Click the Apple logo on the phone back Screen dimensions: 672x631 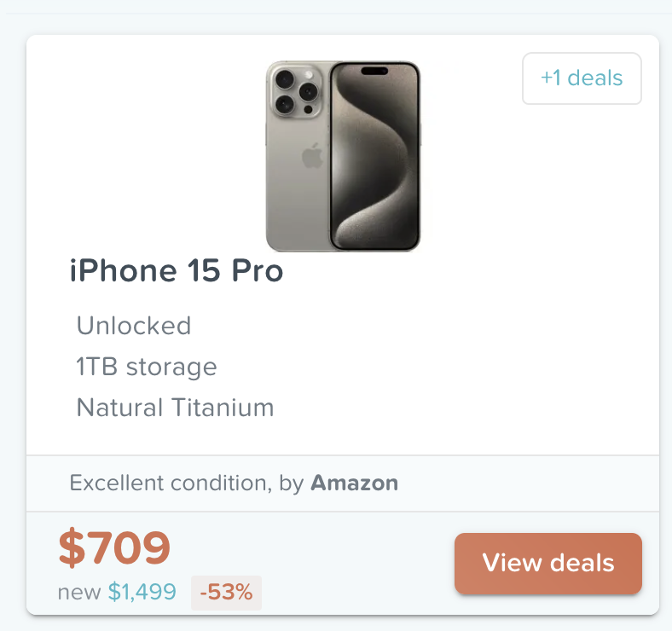tap(312, 156)
